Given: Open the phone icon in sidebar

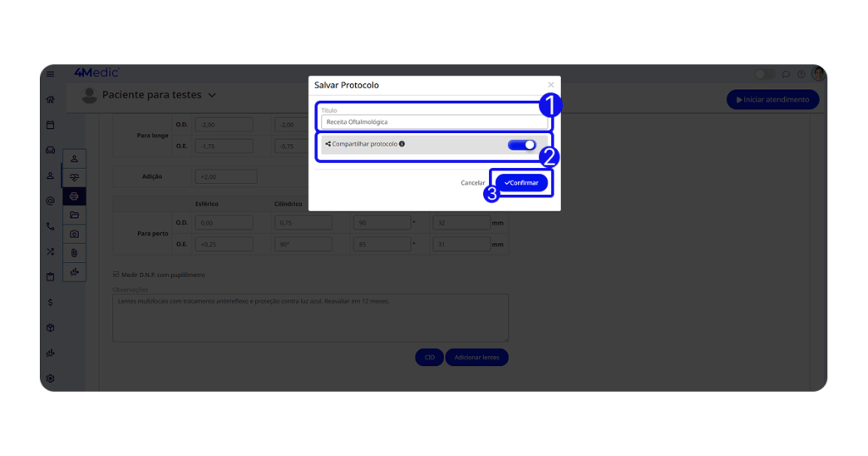Looking at the screenshot, I should pos(50,226).
